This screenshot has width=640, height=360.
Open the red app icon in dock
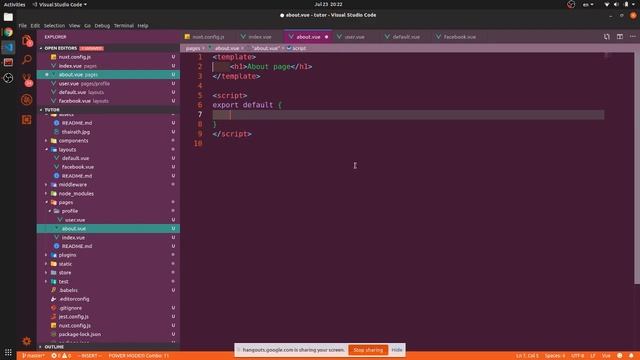pyautogui.click(x=8, y=62)
